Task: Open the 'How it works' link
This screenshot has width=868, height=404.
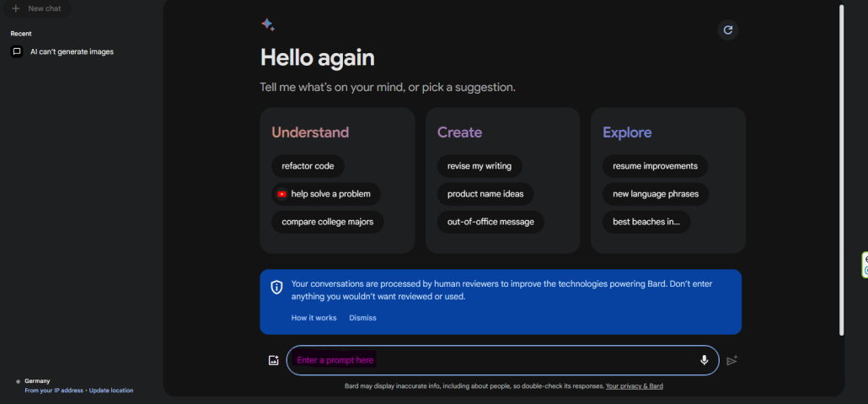Action: click(313, 317)
